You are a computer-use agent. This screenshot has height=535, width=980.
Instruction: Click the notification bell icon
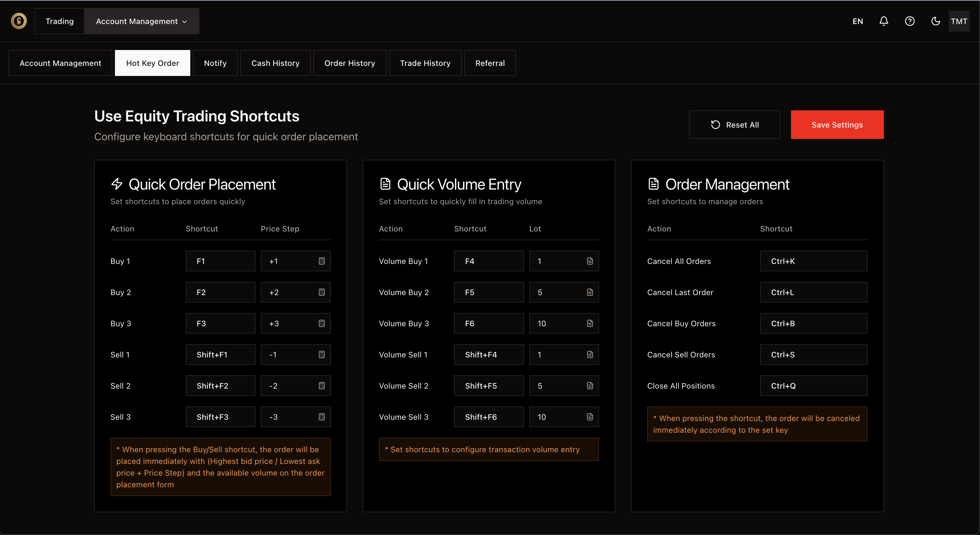pyautogui.click(x=883, y=21)
